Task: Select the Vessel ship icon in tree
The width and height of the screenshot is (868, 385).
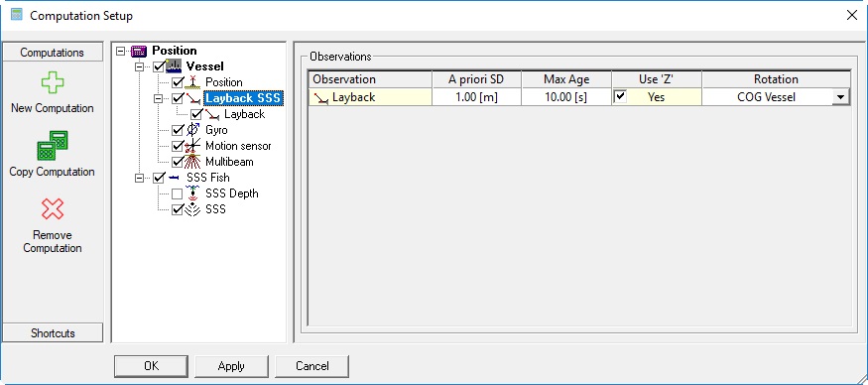Action: pos(174,66)
